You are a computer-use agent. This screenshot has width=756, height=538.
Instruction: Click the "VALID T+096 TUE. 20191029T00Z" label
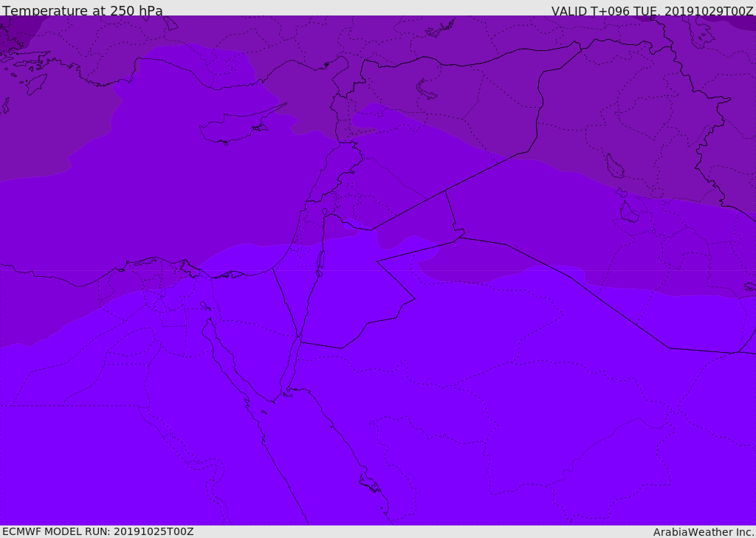(x=653, y=10)
